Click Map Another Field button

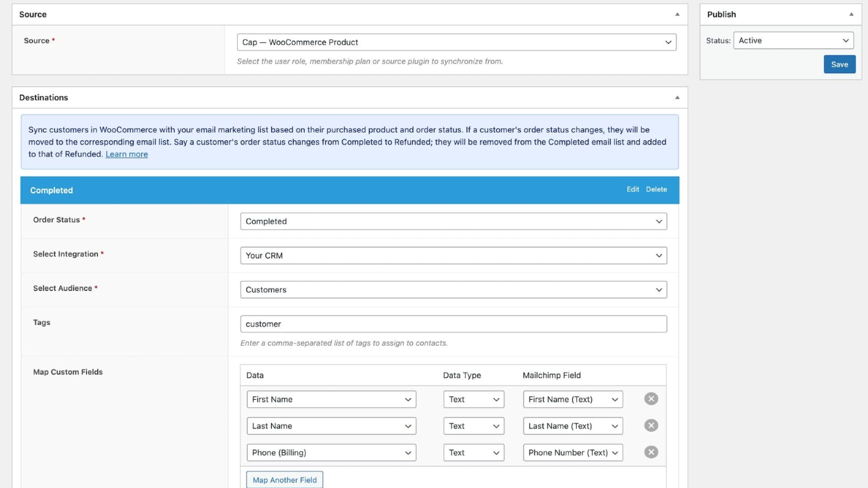coord(284,480)
